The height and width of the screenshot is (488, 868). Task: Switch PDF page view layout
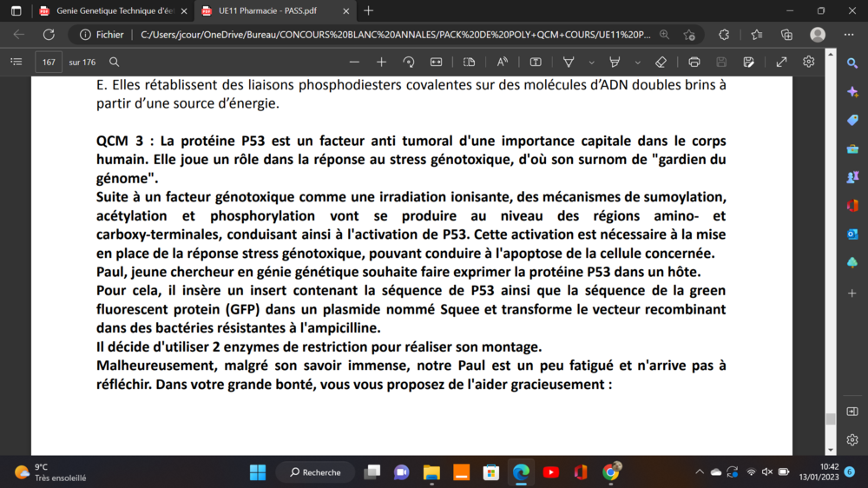(469, 62)
